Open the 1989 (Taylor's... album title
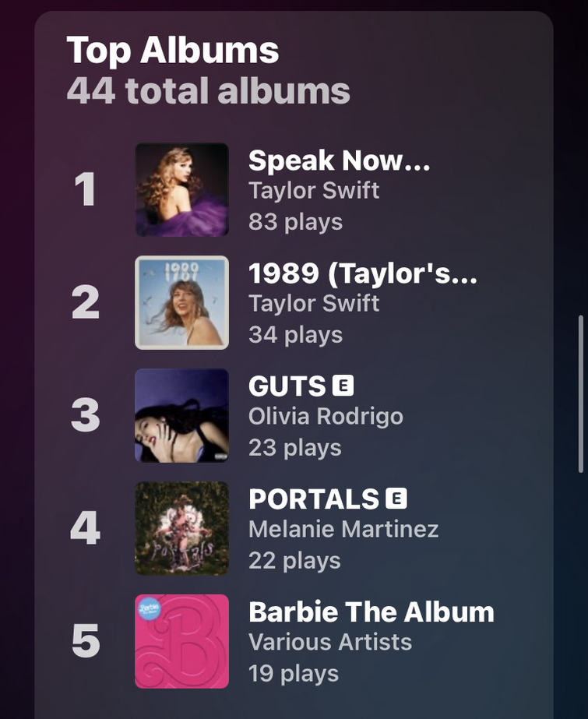 click(363, 273)
